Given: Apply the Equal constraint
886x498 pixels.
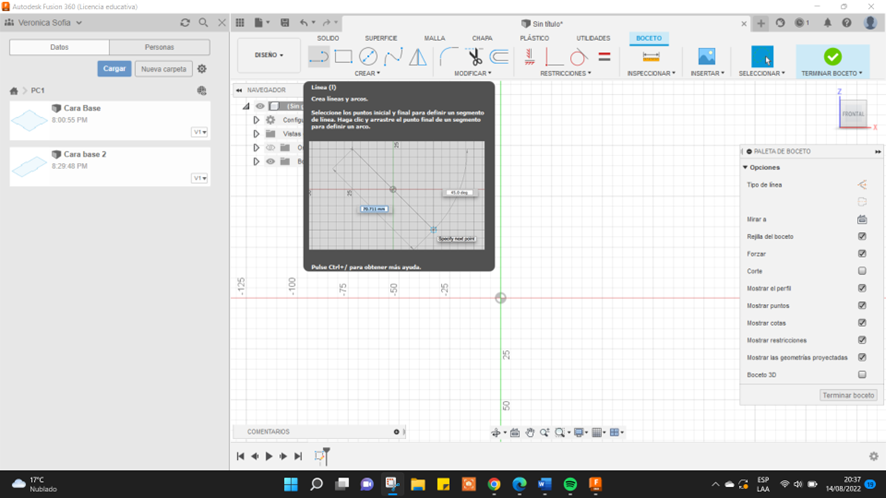Looking at the screenshot, I should click(604, 57).
